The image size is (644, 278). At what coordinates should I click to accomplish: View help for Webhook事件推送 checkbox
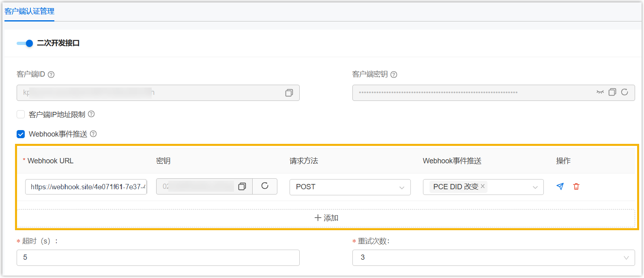pos(93,134)
